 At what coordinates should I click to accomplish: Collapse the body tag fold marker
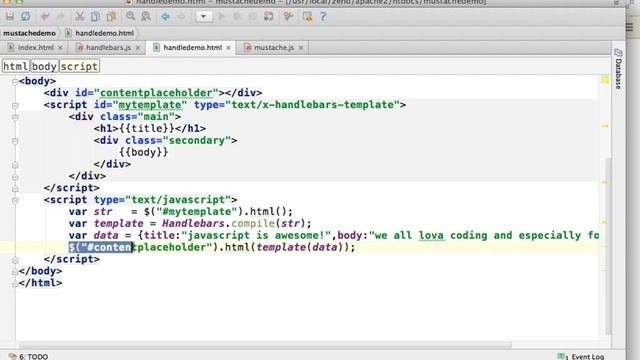pyautogui.click(x=15, y=82)
